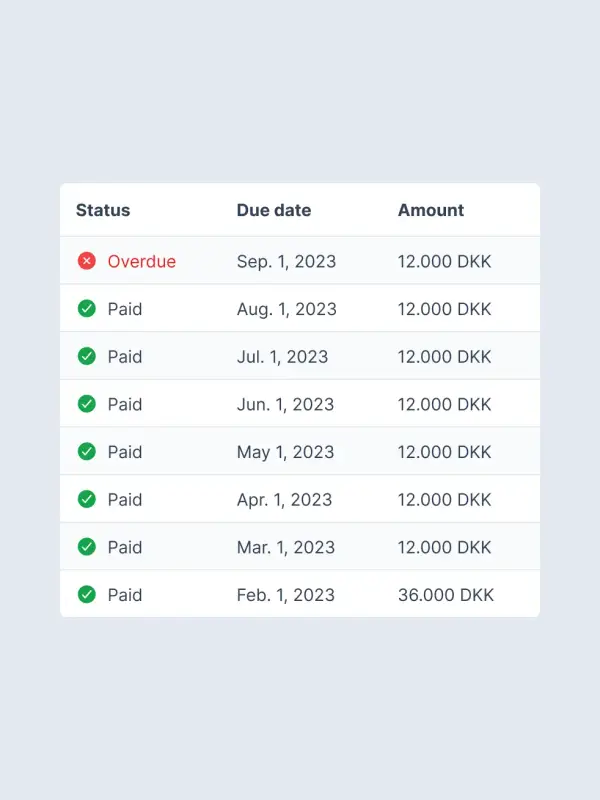This screenshot has width=600, height=800.
Task: Select the Status column header
Action: tap(103, 210)
